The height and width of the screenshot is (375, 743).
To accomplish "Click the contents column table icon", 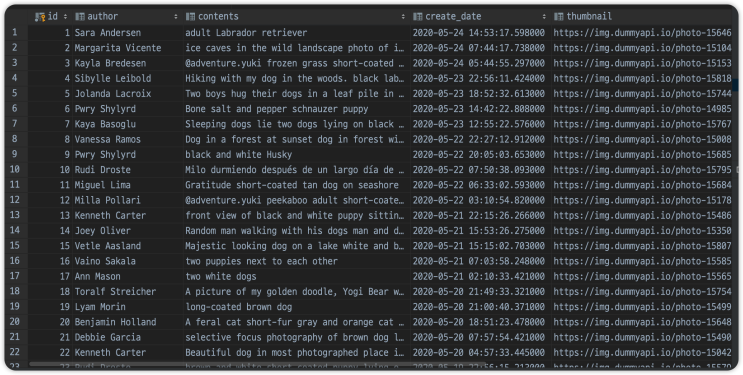I will click(x=190, y=17).
